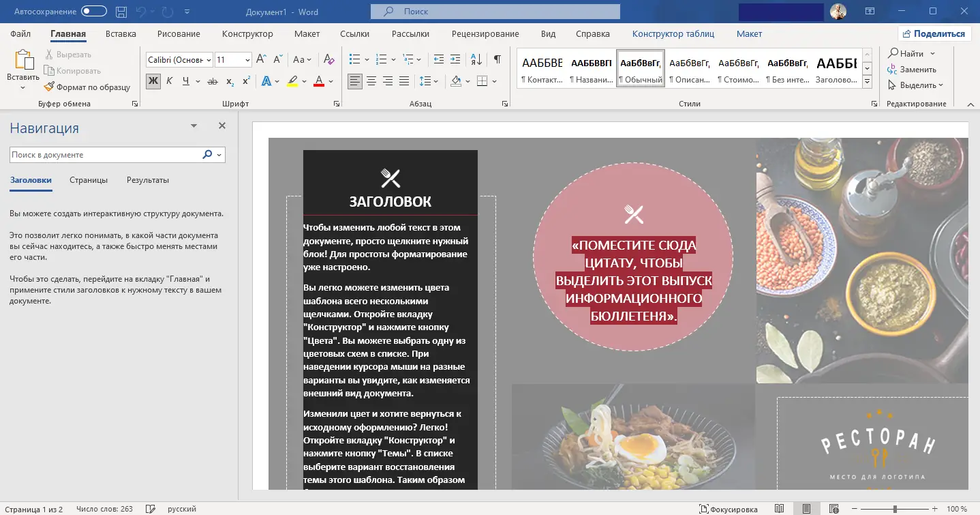Click Формат по образцу format painter
Screen dimensions: 980x515
click(87, 87)
